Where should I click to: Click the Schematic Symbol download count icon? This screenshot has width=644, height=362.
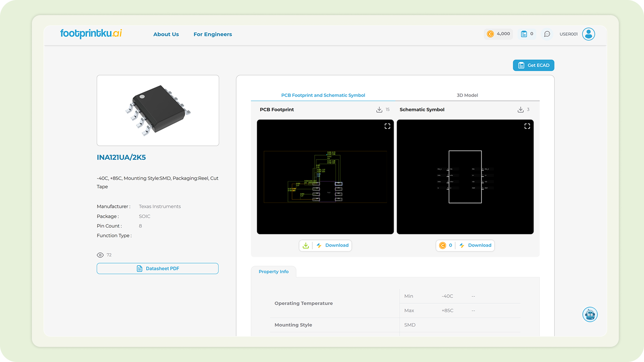pyautogui.click(x=521, y=110)
